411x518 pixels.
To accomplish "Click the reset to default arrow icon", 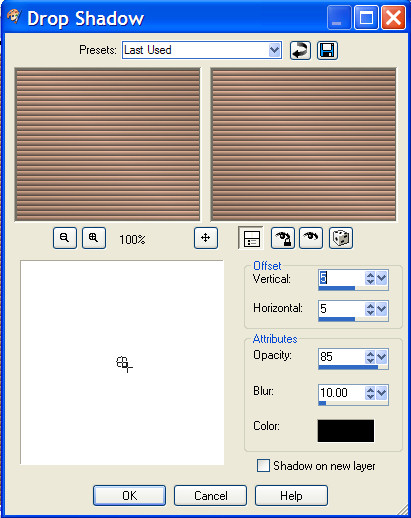I will tap(300, 51).
